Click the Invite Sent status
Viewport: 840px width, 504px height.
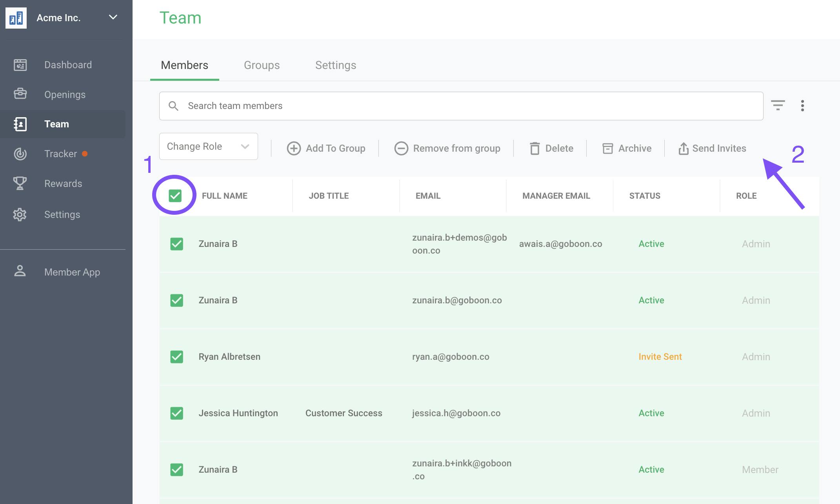pos(660,357)
